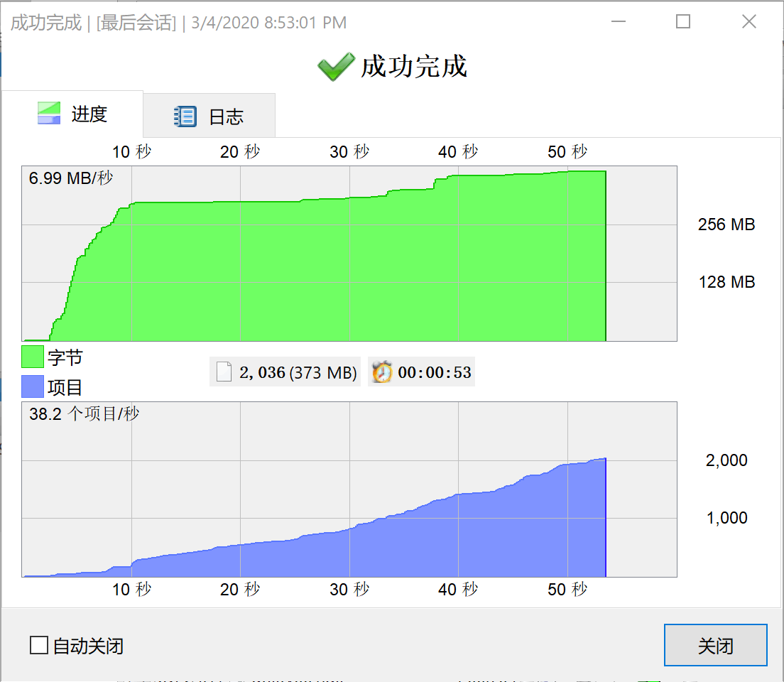
Task: Click the 00:00:53 elapsed time
Action: click(x=435, y=372)
